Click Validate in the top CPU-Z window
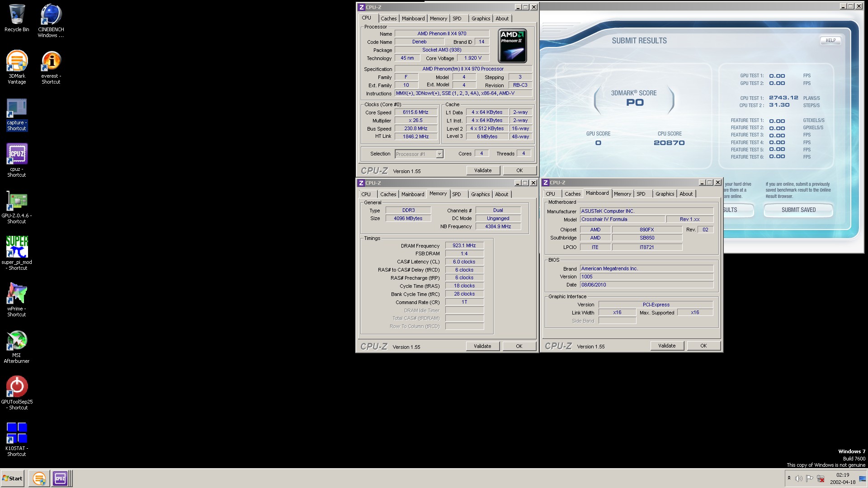This screenshot has height=488, width=868. pos(483,170)
